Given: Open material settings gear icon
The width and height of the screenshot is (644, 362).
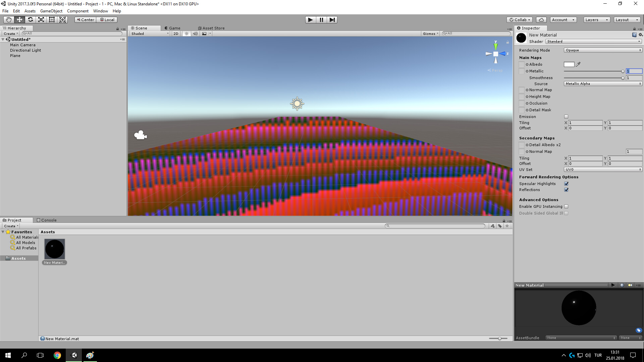Looking at the screenshot, I should coord(640,35).
